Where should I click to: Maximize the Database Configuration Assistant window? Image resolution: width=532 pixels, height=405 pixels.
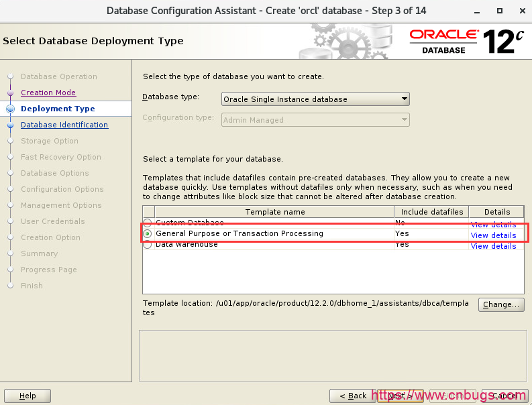(500, 11)
